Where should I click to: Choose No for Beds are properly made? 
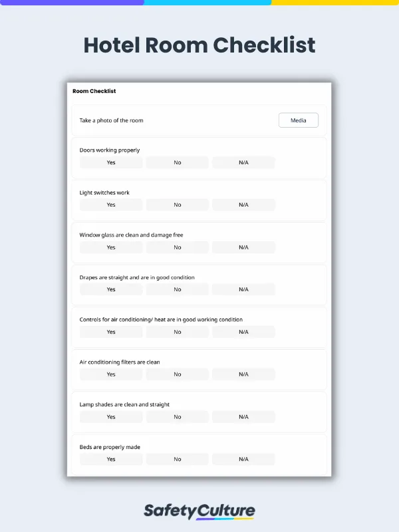click(x=178, y=459)
